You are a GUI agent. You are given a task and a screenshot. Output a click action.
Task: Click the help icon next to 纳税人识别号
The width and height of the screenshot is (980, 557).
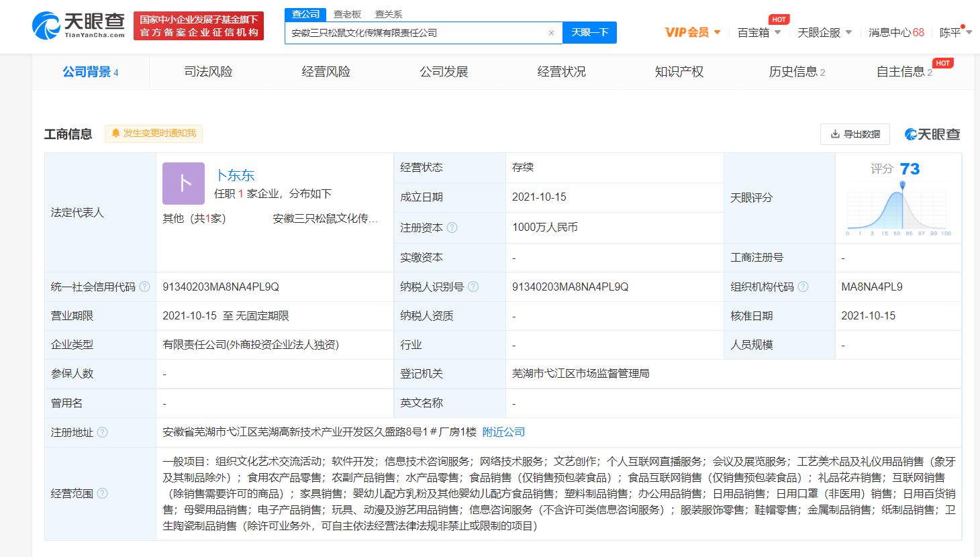click(473, 287)
